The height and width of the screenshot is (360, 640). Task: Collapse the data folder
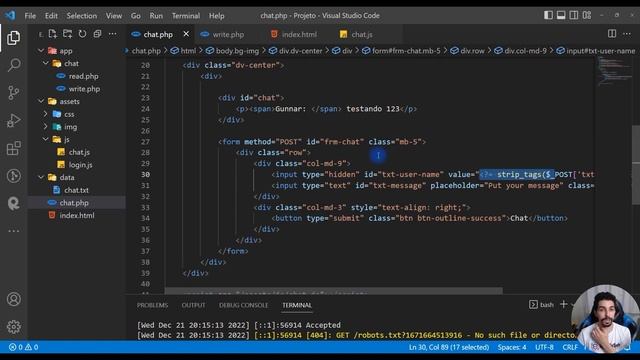(41, 177)
